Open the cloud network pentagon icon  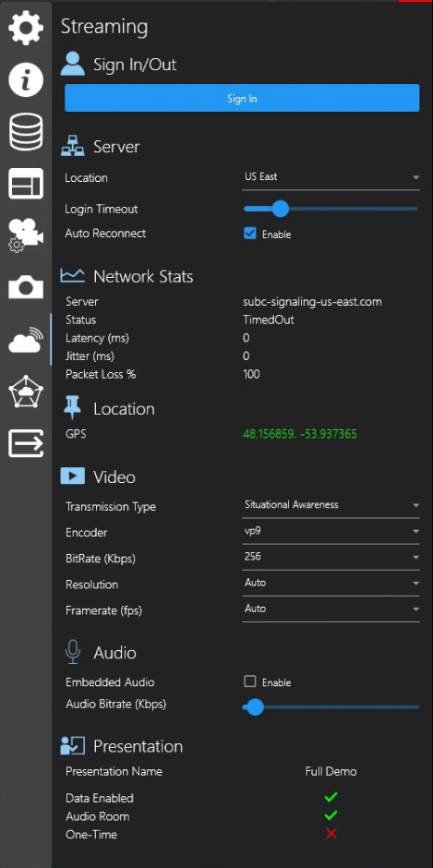26,392
